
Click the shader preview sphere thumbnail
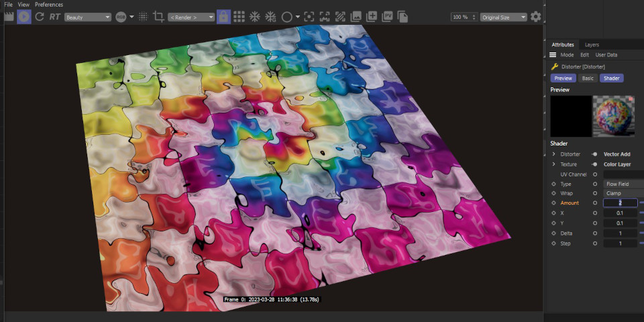point(613,115)
